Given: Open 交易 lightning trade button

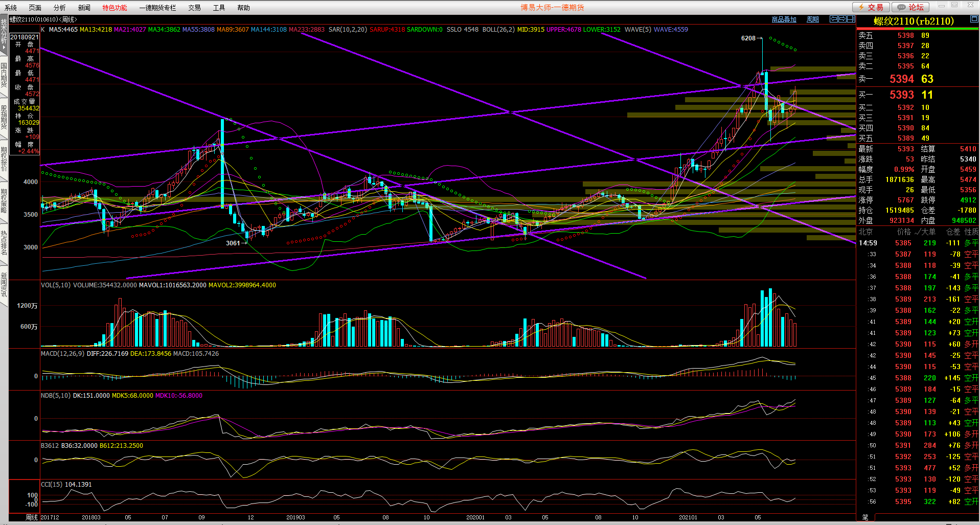Looking at the screenshot, I should coord(871,7).
